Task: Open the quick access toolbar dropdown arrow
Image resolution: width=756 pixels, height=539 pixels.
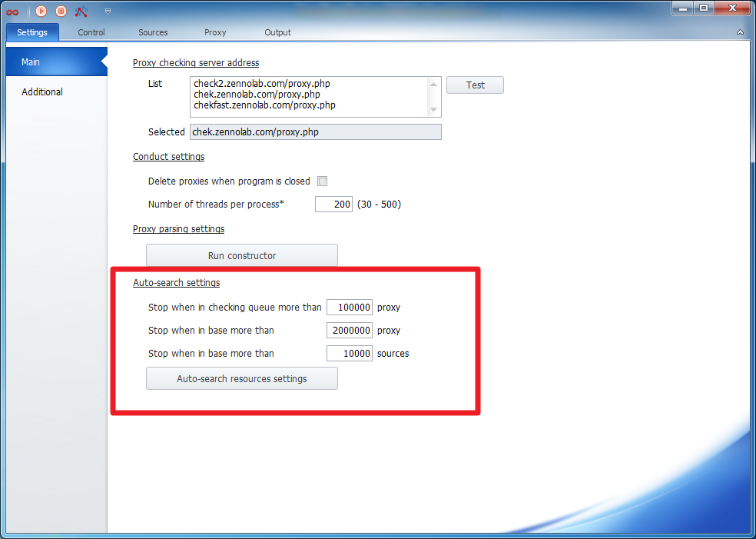Action: point(108,11)
